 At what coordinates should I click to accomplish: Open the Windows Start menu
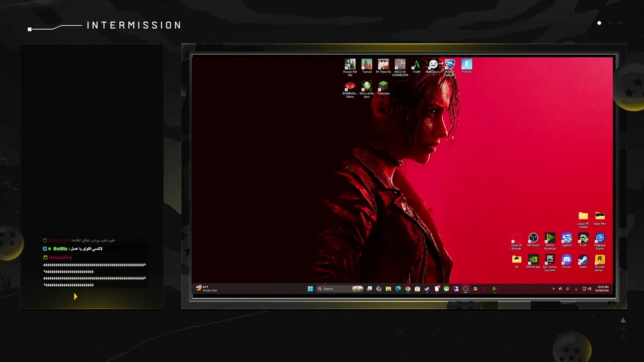click(310, 289)
